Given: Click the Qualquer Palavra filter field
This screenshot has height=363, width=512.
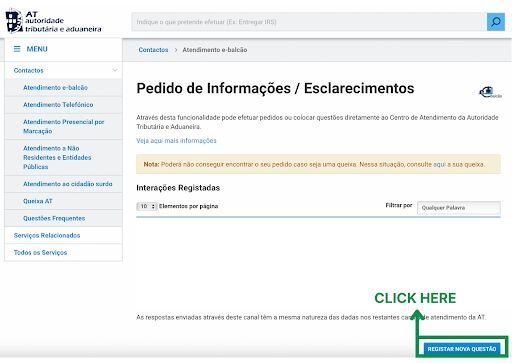Looking at the screenshot, I should tap(459, 208).
